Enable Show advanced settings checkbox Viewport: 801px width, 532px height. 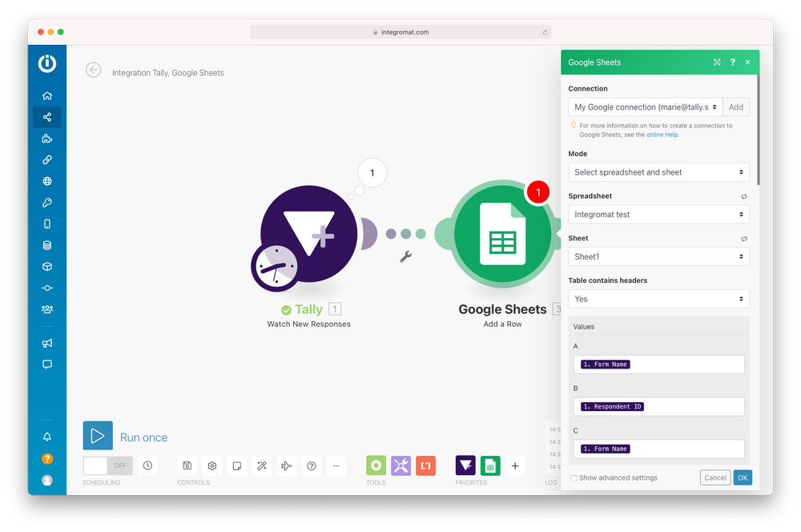click(x=574, y=478)
